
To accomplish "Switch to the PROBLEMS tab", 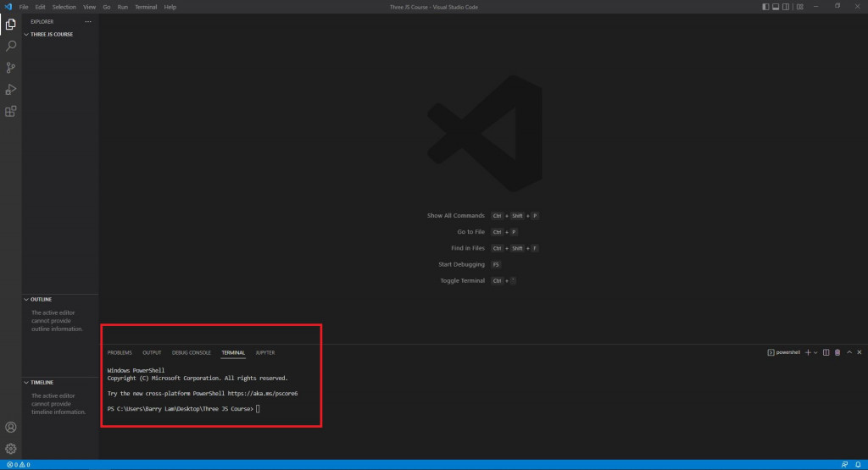I will 120,353.
